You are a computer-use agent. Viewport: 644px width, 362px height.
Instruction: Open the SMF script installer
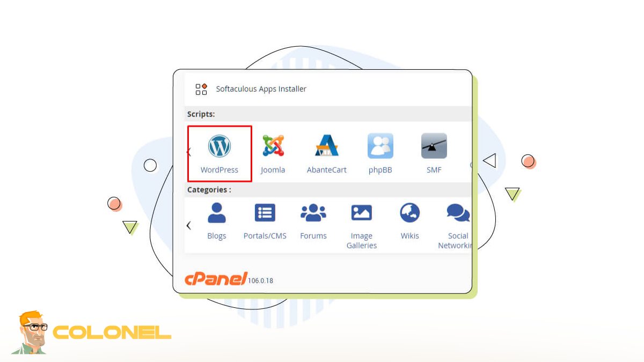coord(434,145)
